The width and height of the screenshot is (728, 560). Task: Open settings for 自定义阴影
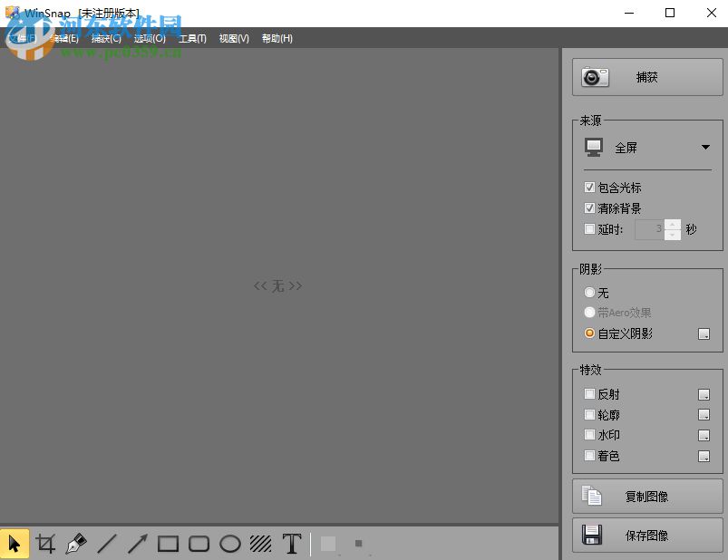704,333
